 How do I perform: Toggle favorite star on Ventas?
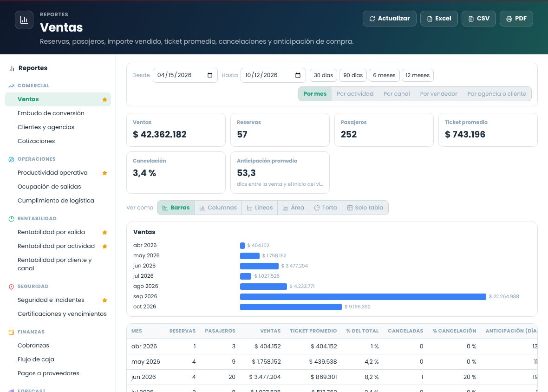point(104,99)
